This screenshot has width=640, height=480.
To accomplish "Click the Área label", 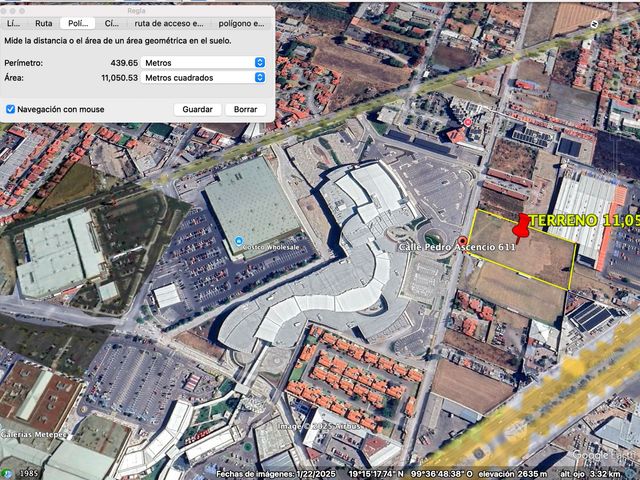I will tap(13, 78).
